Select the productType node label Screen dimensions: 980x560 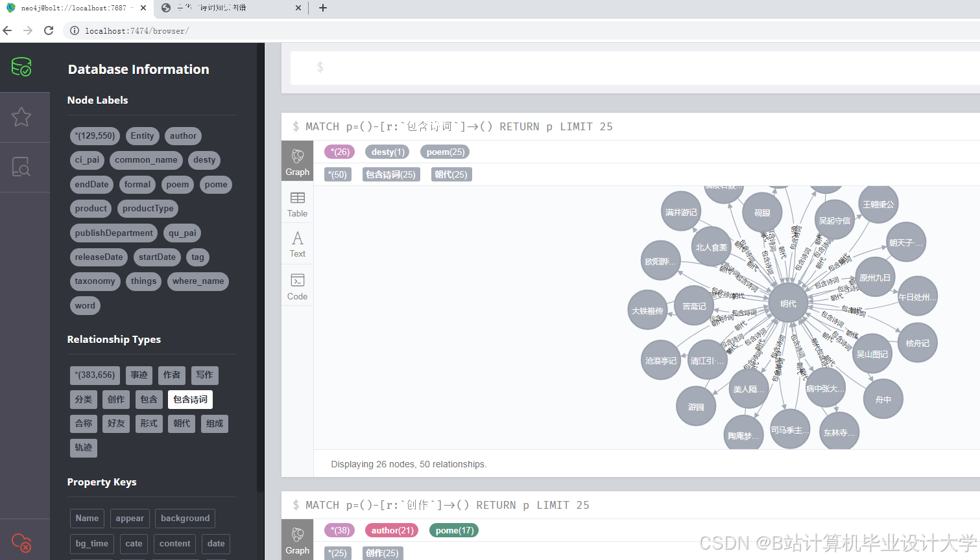tap(148, 209)
